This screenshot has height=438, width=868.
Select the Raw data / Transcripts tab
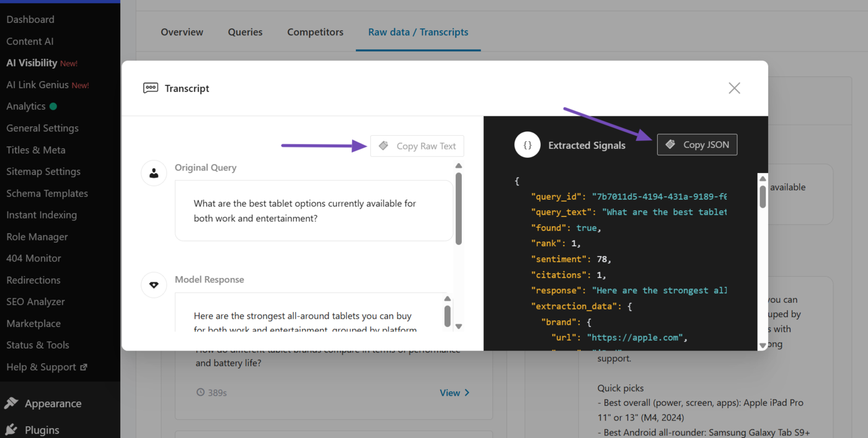(x=418, y=32)
